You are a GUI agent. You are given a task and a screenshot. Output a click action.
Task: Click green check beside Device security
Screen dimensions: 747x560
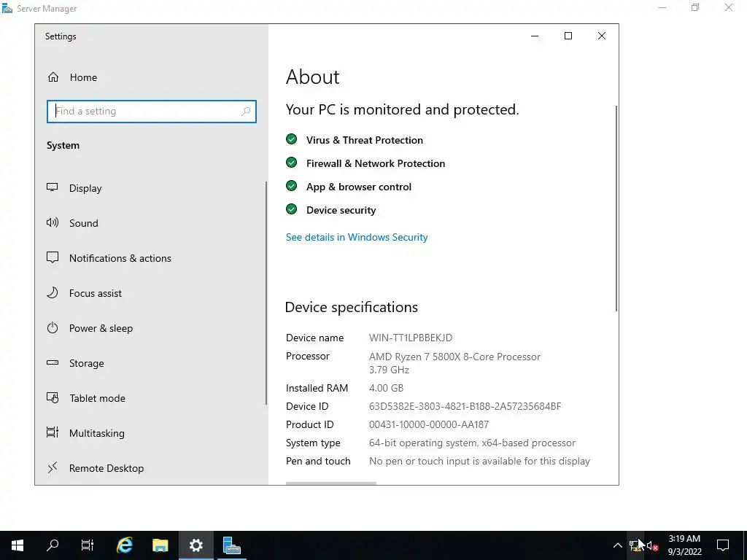(292, 209)
